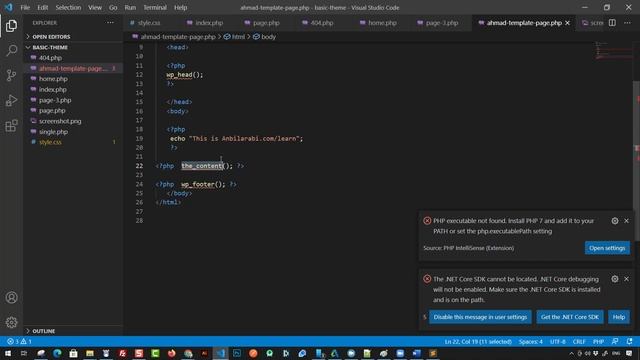
Task: Open Run and Debug view
Action: [x=11, y=100]
